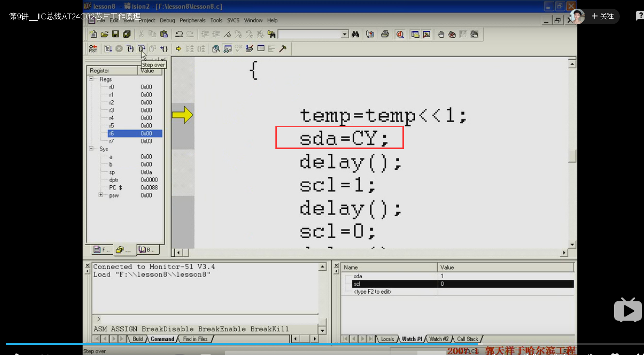Image resolution: width=644 pixels, height=355 pixels.
Task: Click the Output Window toolbar icon
Action: click(426, 34)
